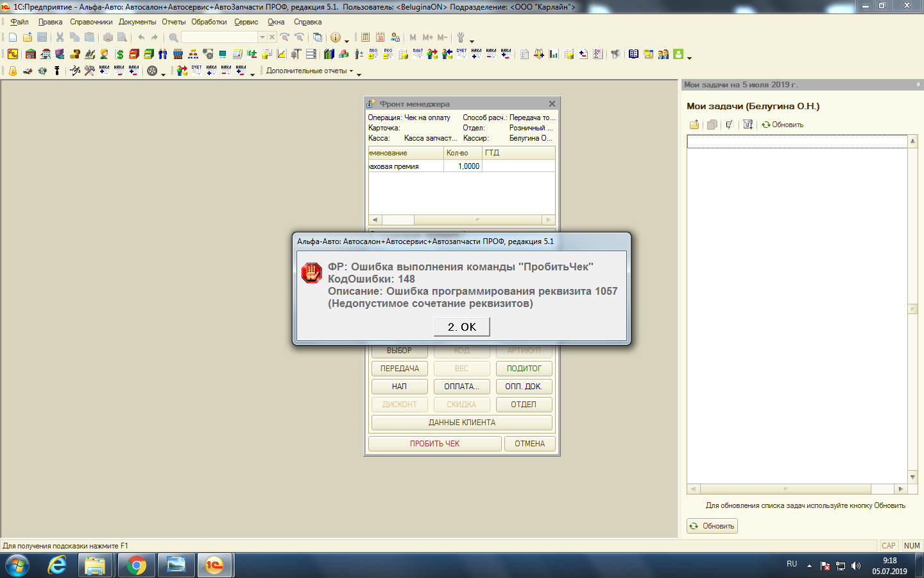The width and height of the screenshot is (924, 578).
Task: Click the tasks list scroll right arrow
Action: 901,489
